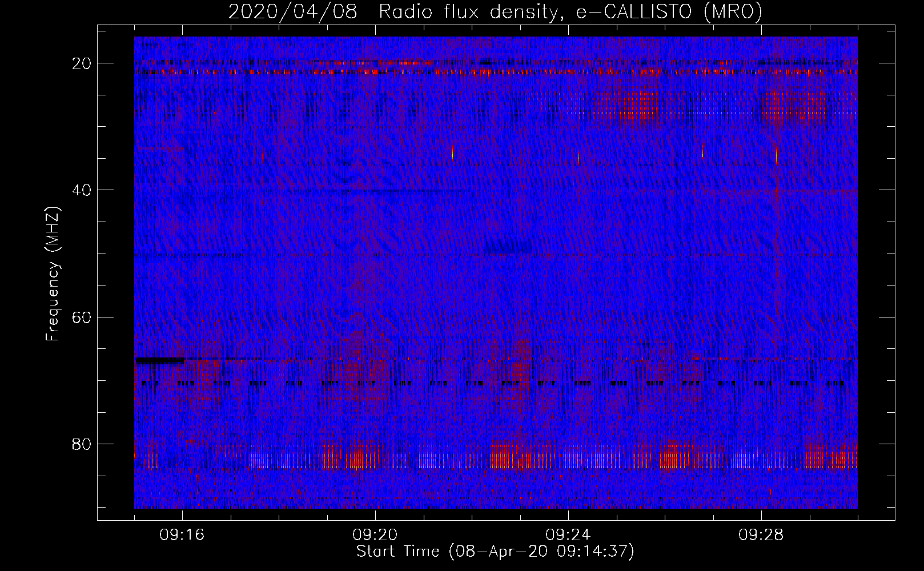This screenshot has width=924, height=571.
Task: Select the Frequency (MHZ) axis label
Action: tap(53, 274)
